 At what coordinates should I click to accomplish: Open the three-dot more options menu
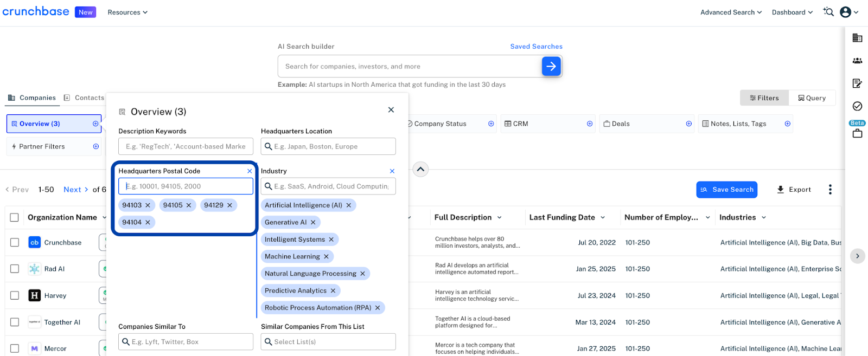point(830,190)
